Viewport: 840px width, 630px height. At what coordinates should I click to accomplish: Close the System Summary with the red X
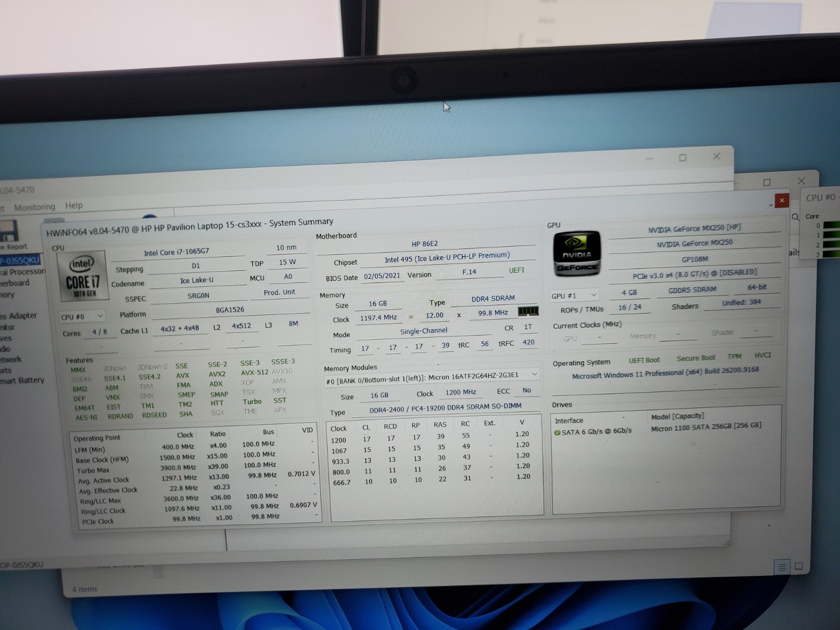782,200
